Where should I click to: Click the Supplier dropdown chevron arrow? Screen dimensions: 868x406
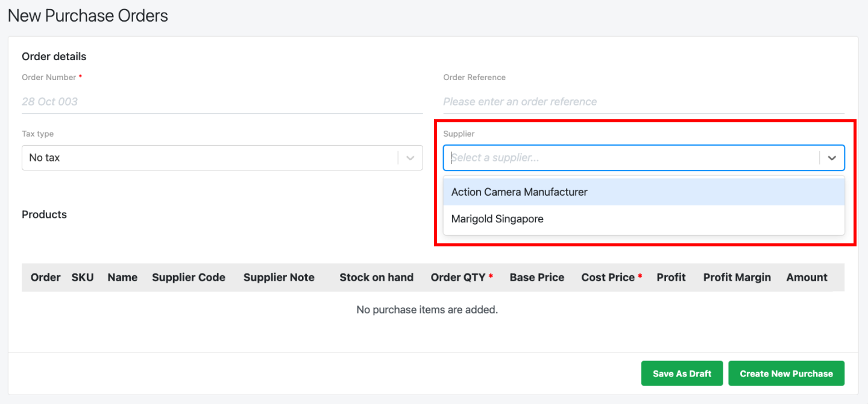[832, 158]
